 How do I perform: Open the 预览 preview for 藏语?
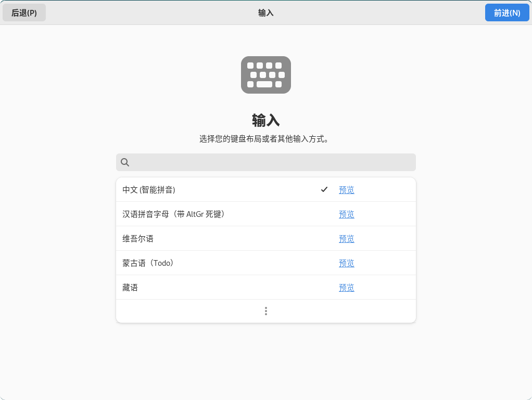tap(346, 288)
